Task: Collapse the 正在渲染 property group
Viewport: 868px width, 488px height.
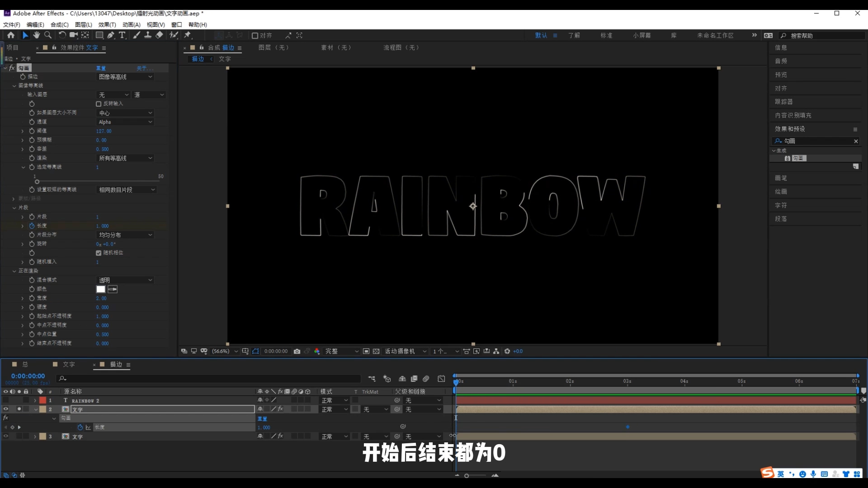Action: 14,270
